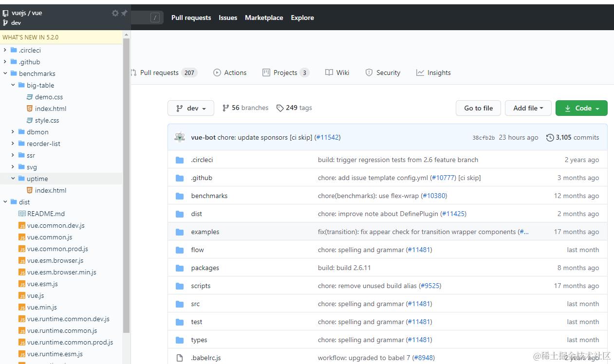The height and width of the screenshot is (364, 614).
Task: Open commit hash 38cfb2b
Action: (x=484, y=138)
